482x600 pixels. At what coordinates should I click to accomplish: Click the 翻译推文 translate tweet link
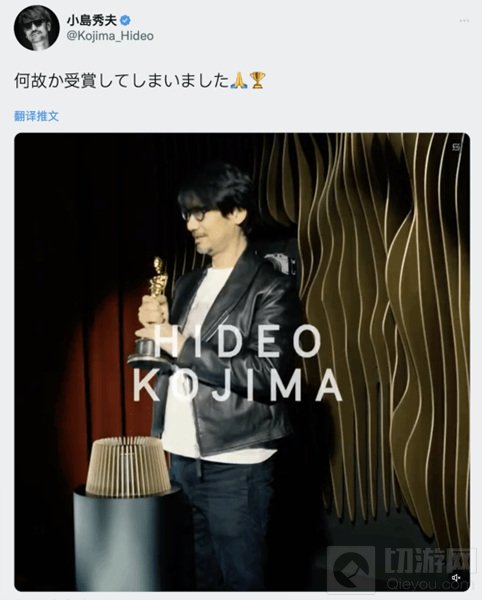[x=37, y=116]
